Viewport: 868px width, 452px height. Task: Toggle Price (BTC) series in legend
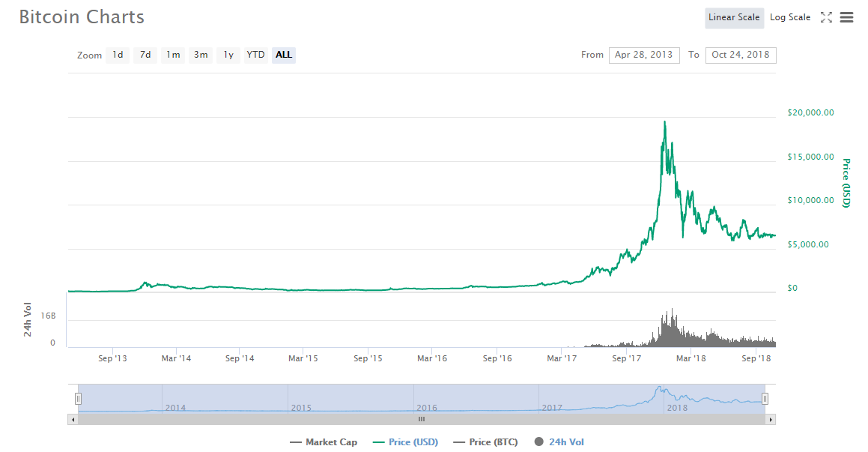485,442
